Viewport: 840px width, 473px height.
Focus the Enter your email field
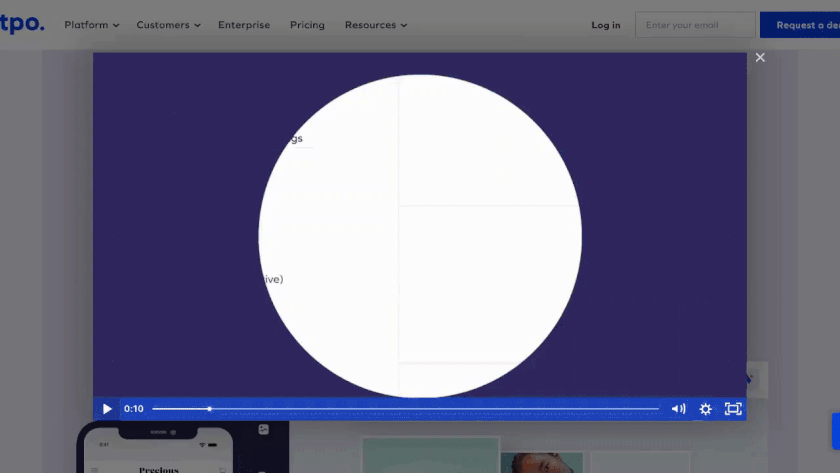click(695, 25)
